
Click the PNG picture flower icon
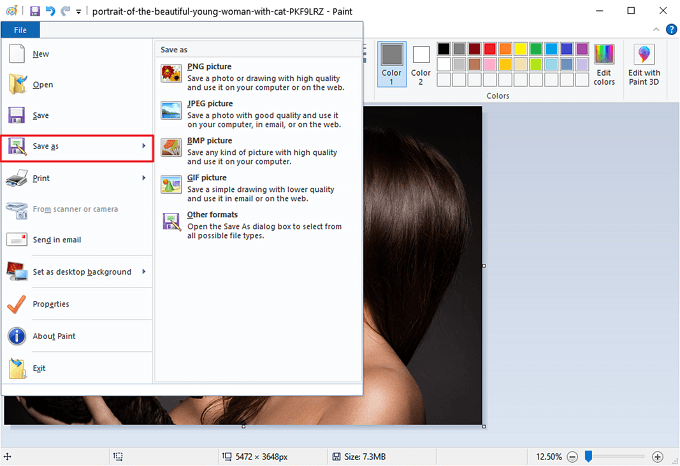pos(171,73)
